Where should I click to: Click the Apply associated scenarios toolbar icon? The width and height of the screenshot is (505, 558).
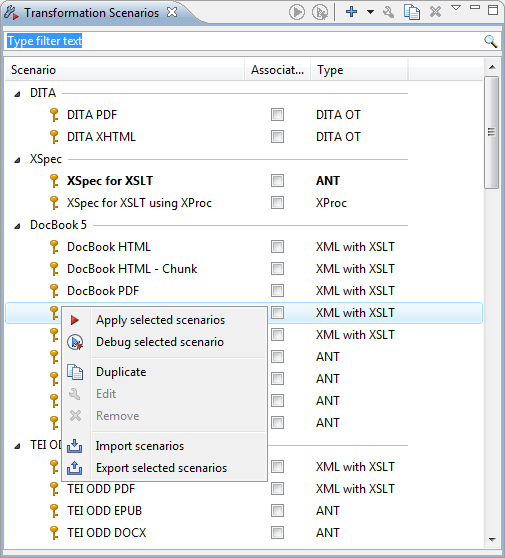[x=296, y=12]
